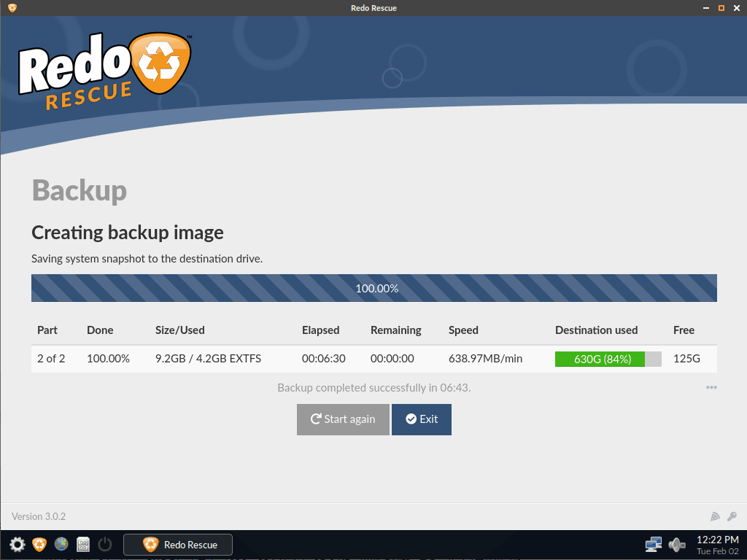Click the 'Elapsed' column header
This screenshot has width=747, height=560.
coord(321,330)
